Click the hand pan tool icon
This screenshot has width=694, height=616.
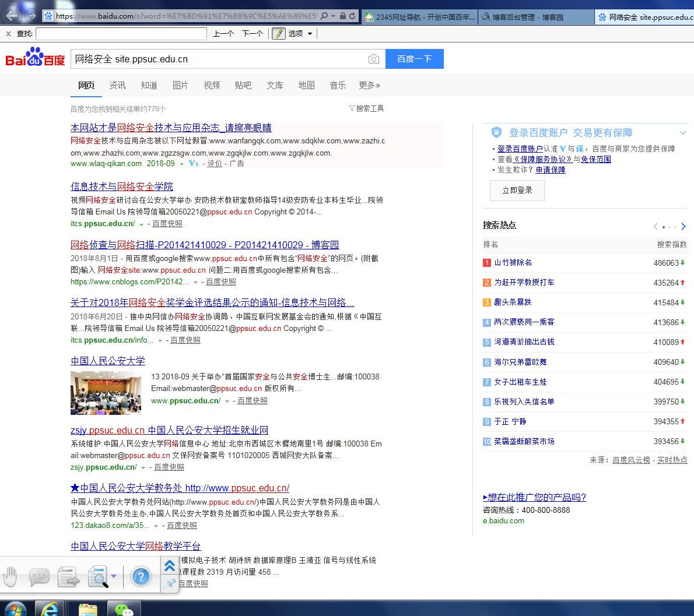[x=10, y=576]
